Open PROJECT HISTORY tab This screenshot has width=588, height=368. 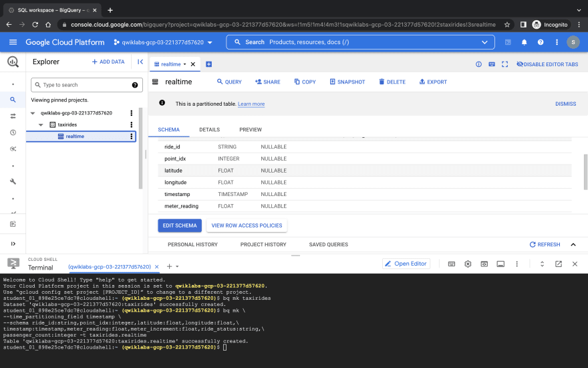[x=263, y=244]
